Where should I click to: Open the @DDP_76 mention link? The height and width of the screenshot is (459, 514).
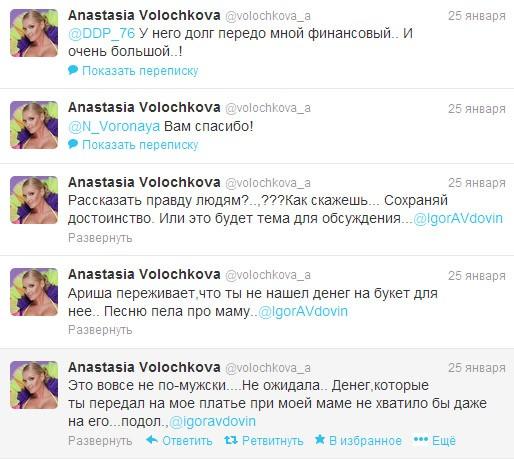pos(101,33)
